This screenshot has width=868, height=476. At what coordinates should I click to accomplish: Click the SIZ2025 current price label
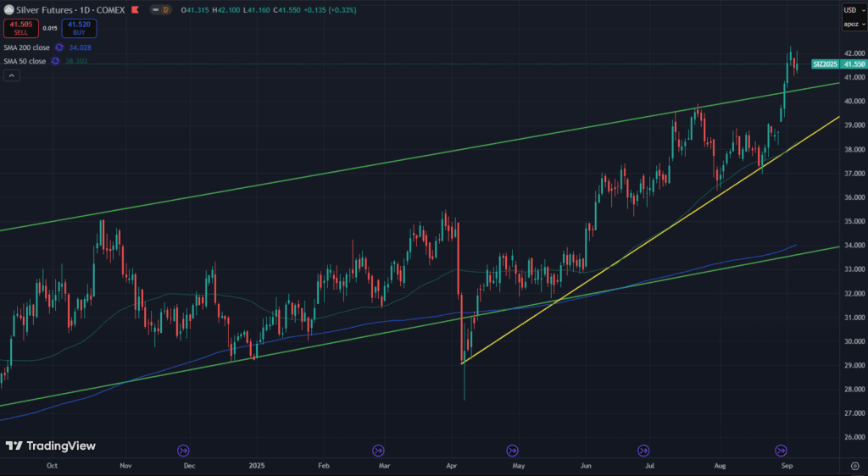point(827,64)
